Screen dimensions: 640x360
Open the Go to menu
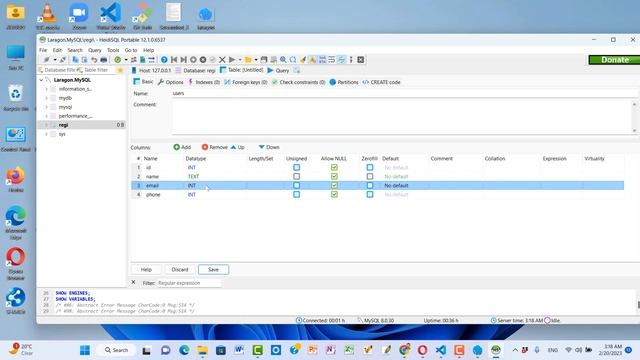(131, 50)
